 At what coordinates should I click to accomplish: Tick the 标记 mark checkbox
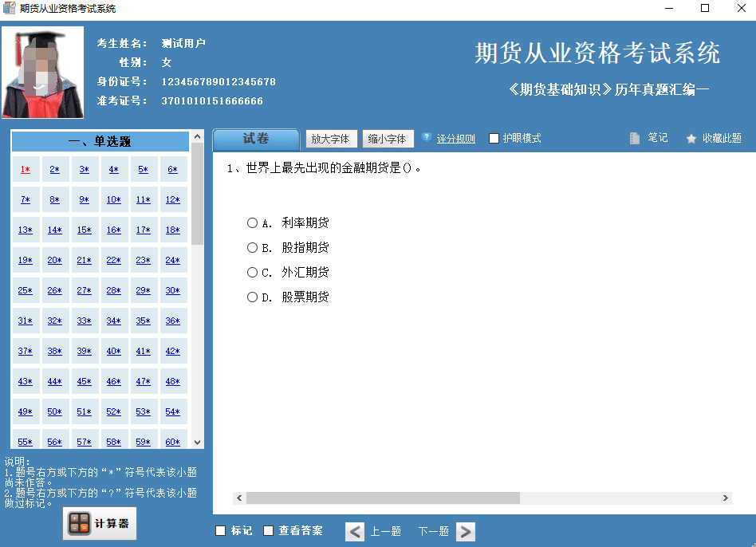[220, 530]
